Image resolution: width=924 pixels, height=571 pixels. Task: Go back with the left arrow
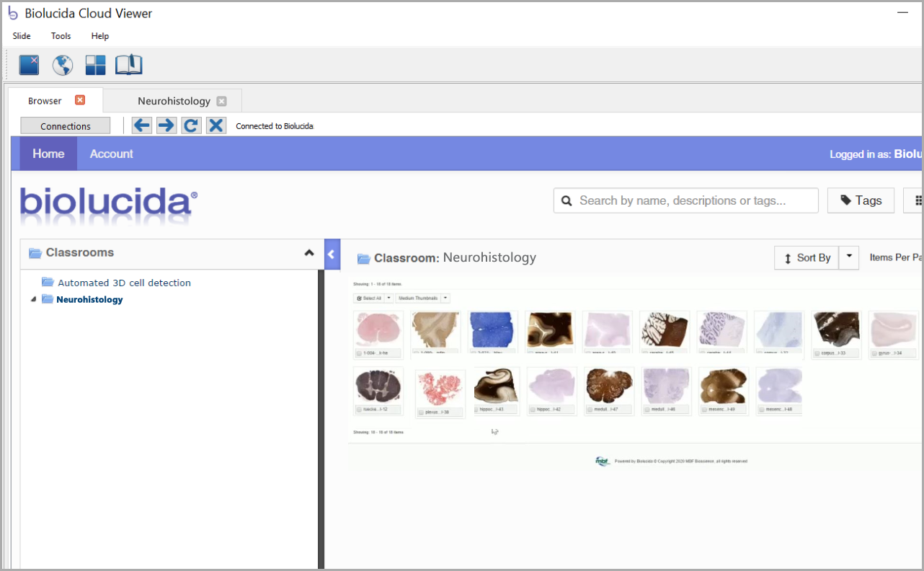point(142,125)
